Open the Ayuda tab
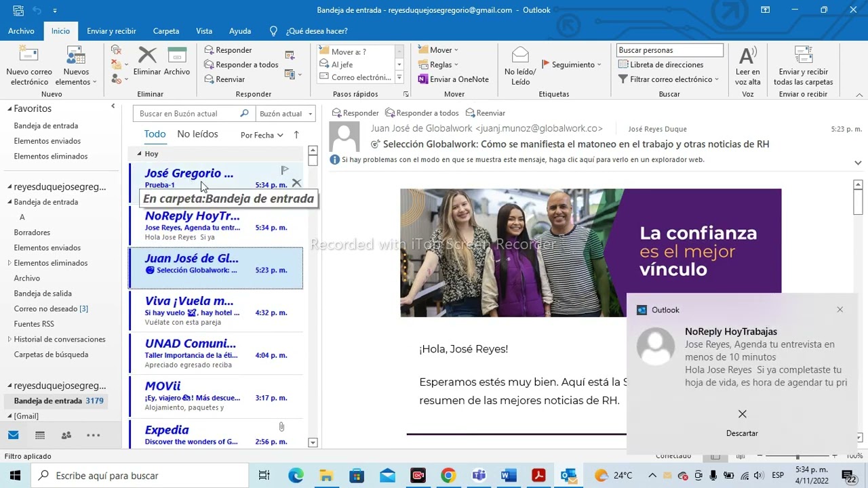Image resolution: width=868 pixels, height=488 pixels. tap(240, 31)
